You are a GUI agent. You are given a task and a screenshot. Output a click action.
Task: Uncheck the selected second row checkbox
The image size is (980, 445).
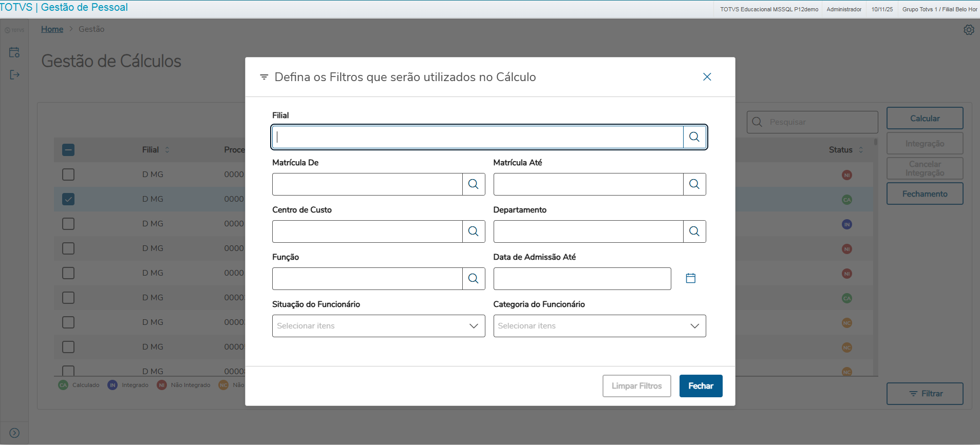[x=68, y=199]
